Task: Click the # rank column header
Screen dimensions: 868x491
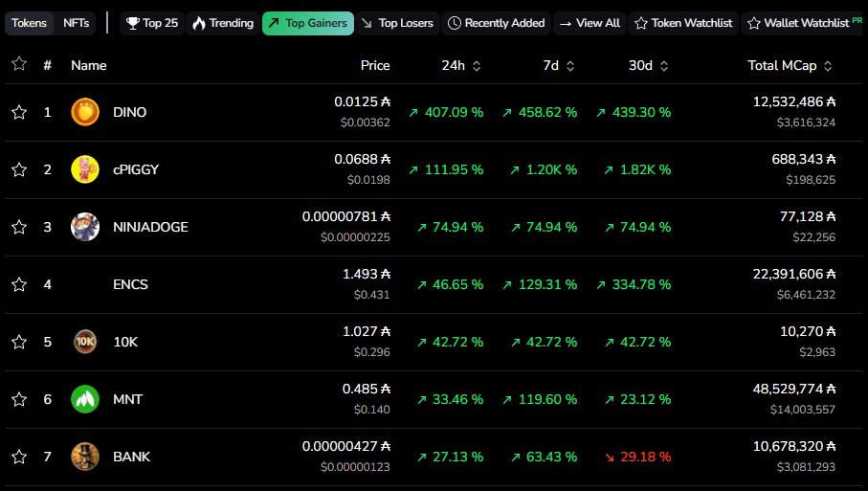Action: tap(48, 65)
